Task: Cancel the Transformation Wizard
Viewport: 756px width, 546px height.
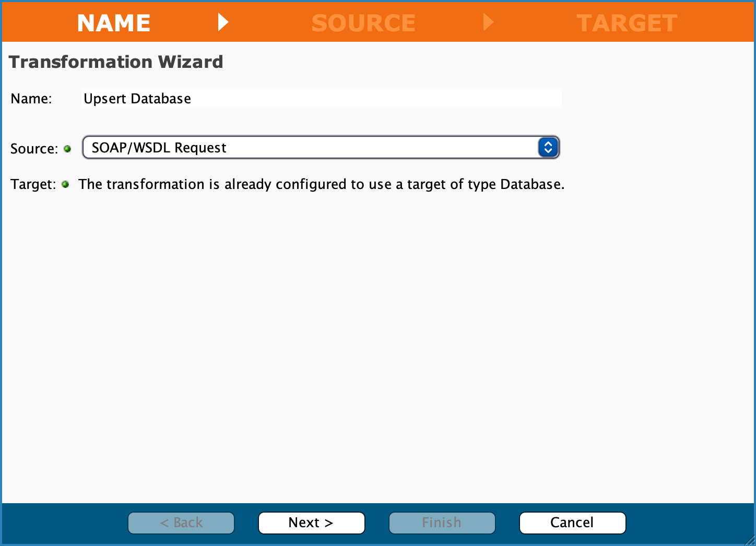Action: pos(572,523)
